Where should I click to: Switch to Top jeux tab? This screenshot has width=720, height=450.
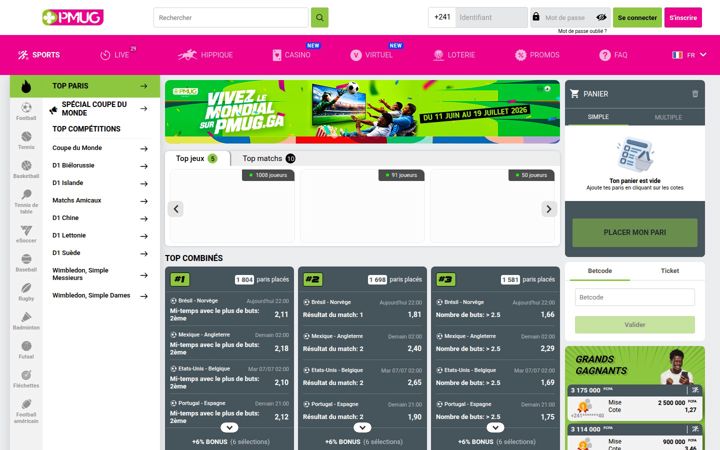click(197, 158)
